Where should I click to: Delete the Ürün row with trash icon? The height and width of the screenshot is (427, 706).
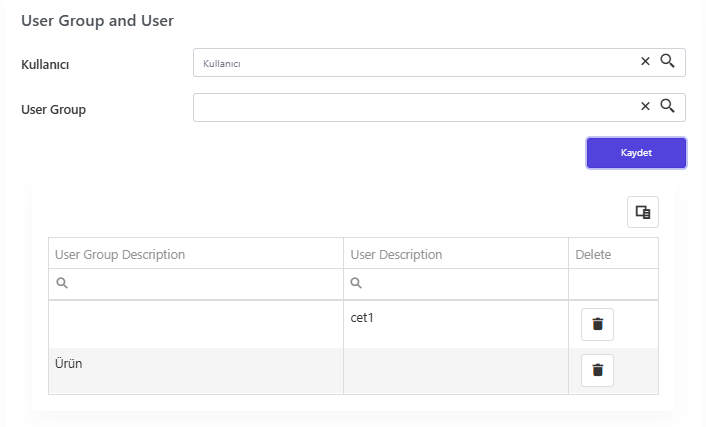click(x=597, y=370)
